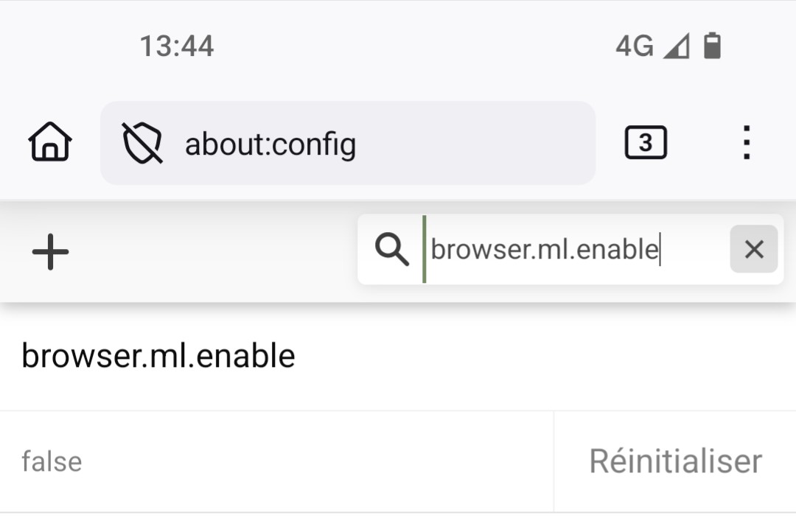Clear the search with the X button
Screen dimensions: 796x532
753,250
